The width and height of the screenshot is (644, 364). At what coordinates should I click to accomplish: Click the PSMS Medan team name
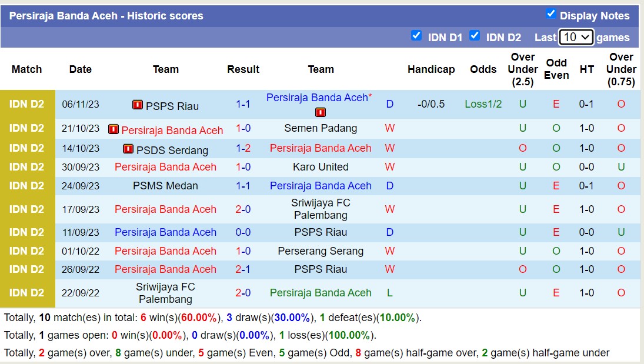click(x=165, y=186)
